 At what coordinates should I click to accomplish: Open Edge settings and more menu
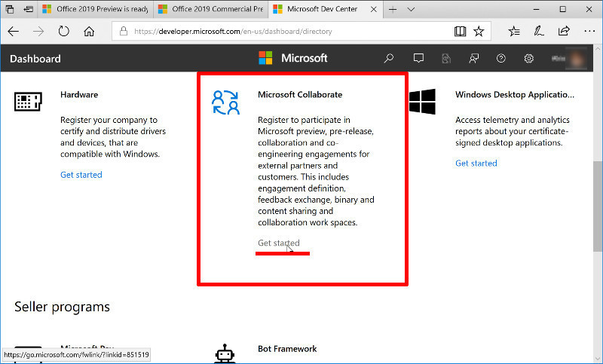(x=589, y=31)
